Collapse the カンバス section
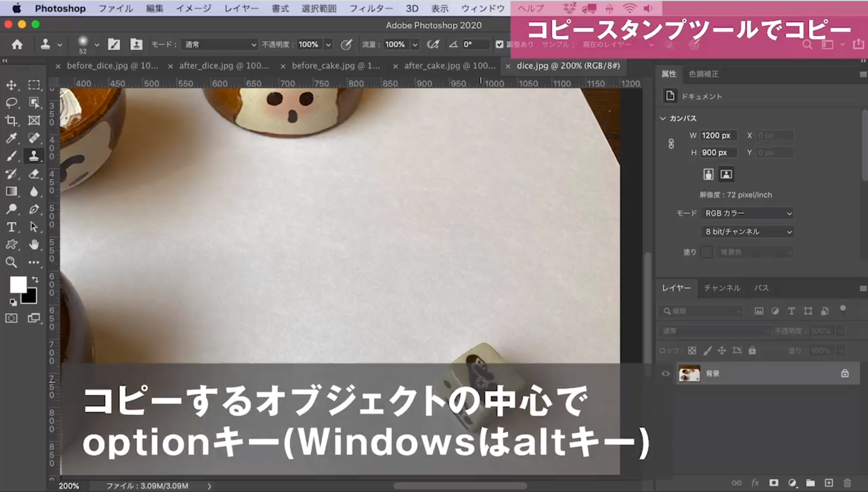The image size is (868, 492). 663,118
